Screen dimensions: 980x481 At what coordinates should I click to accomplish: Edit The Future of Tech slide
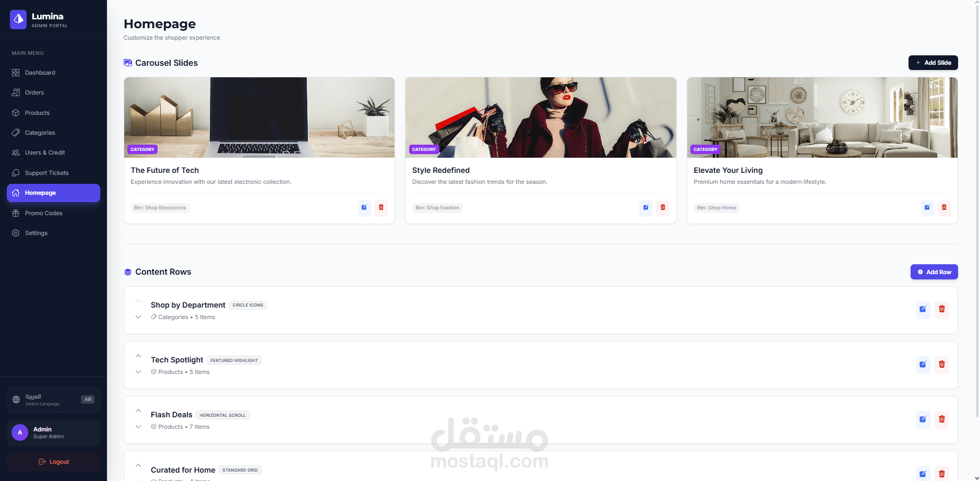[x=364, y=207]
